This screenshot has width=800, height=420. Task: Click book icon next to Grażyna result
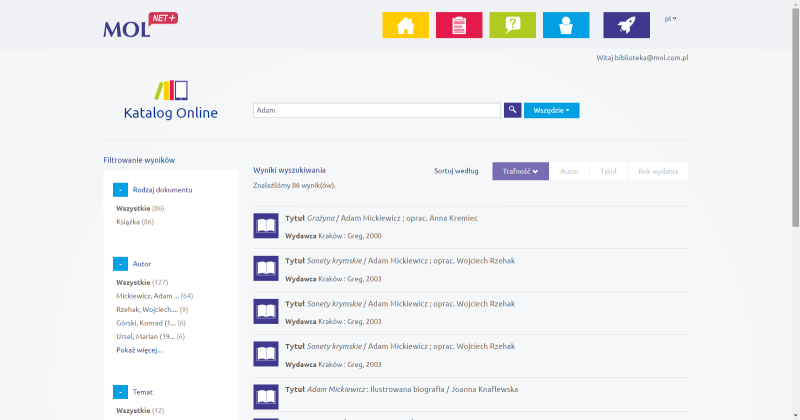[x=266, y=225]
